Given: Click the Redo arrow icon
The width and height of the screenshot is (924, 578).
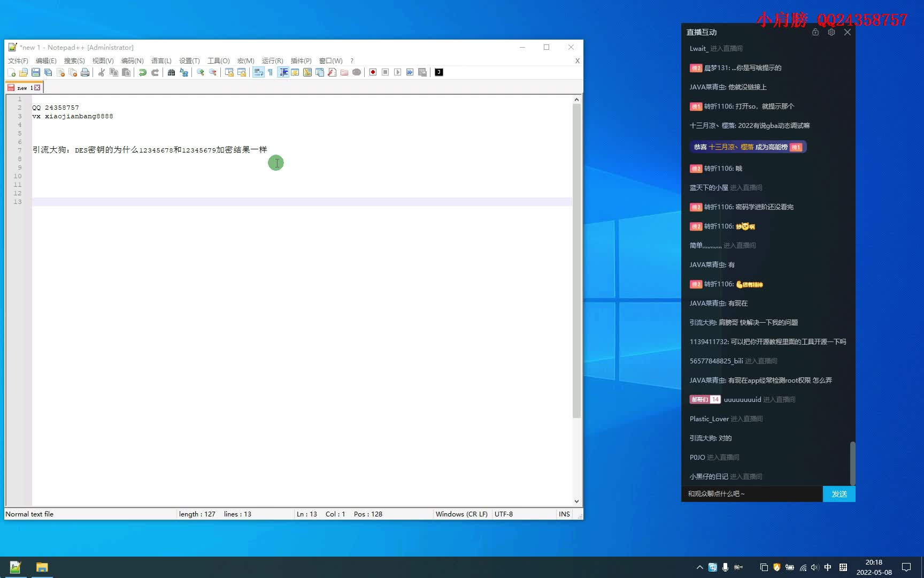Looking at the screenshot, I should click(x=155, y=72).
